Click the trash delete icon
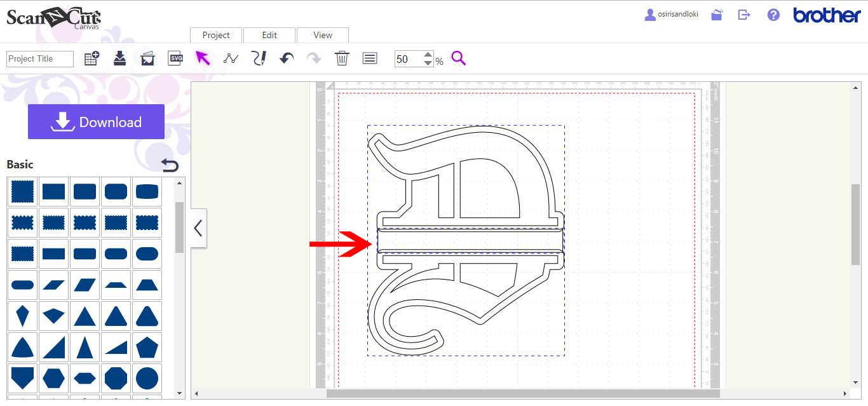 click(342, 58)
